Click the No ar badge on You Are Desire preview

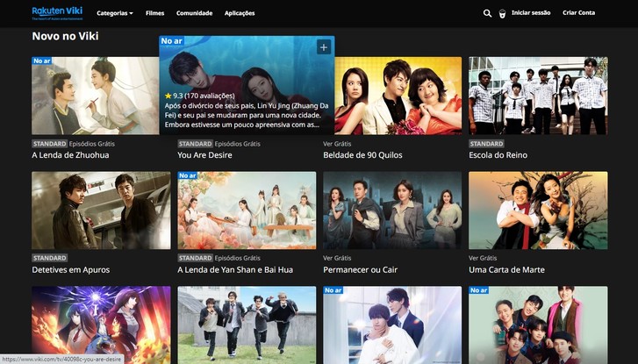click(172, 40)
